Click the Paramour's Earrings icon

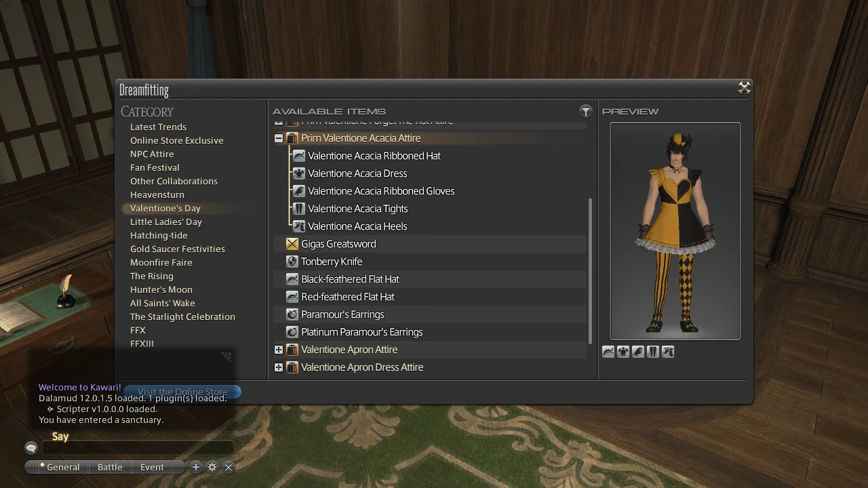(292, 314)
